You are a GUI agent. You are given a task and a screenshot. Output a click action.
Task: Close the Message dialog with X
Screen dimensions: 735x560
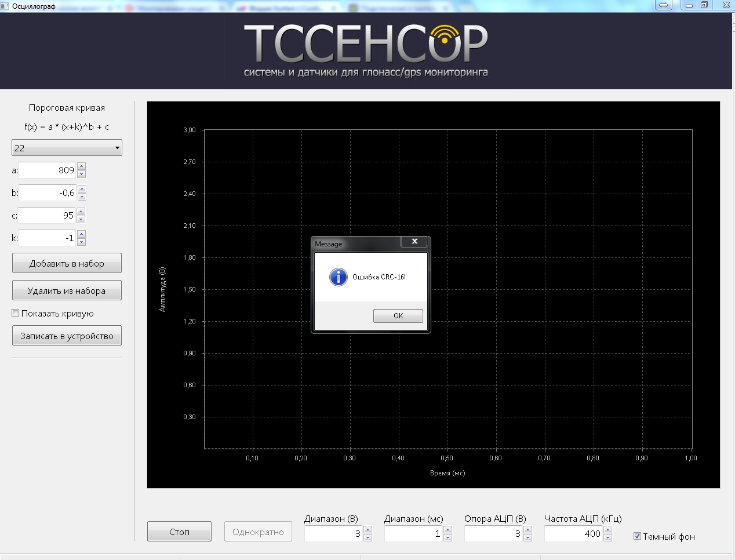click(x=414, y=242)
